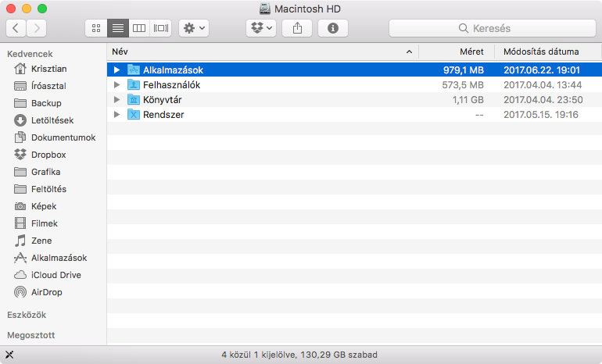This screenshot has height=364, width=602.
Task: Select the Rendszer folder icon
Action: [x=133, y=114]
